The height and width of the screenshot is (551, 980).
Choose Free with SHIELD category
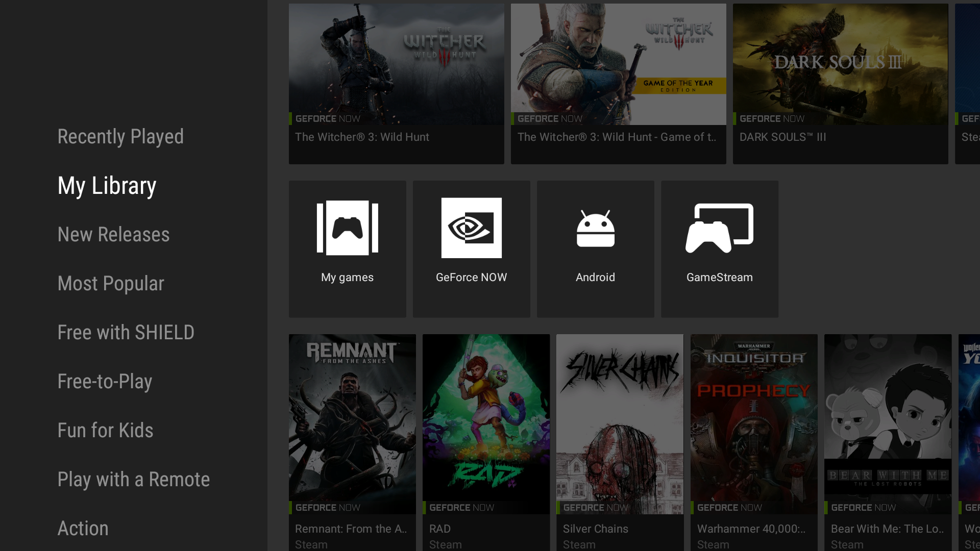126,333
